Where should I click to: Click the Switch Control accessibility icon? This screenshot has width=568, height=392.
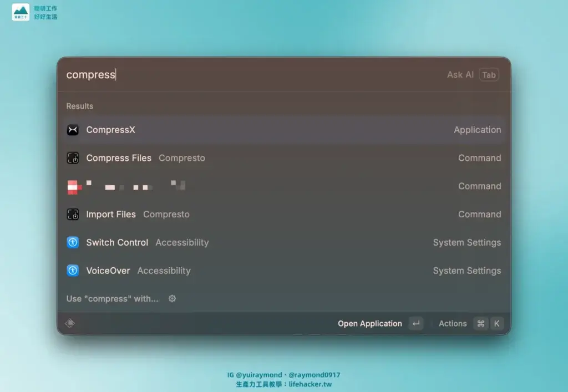pyautogui.click(x=73, y=243)
